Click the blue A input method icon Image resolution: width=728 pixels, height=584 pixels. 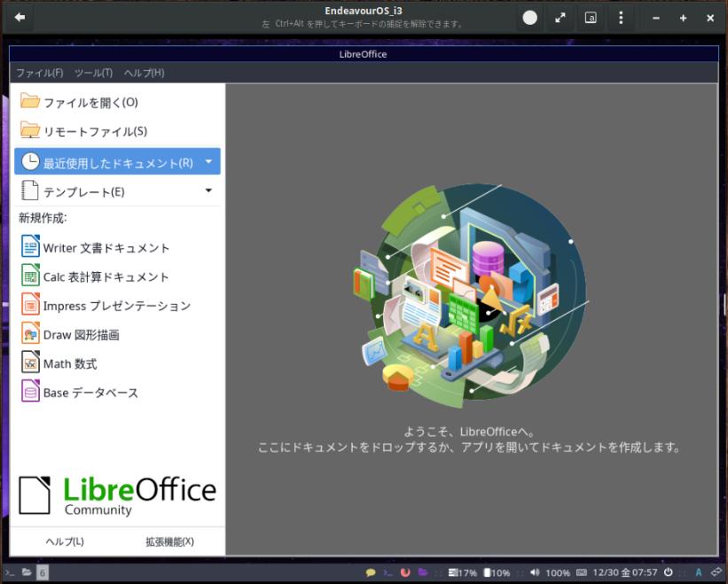(698, 572)
